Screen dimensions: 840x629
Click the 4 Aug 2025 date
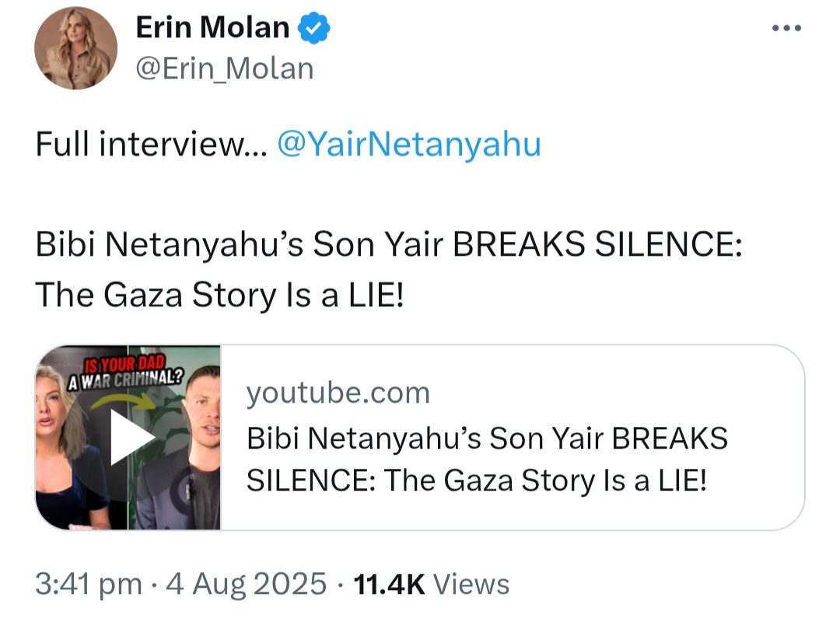[246, 584]
